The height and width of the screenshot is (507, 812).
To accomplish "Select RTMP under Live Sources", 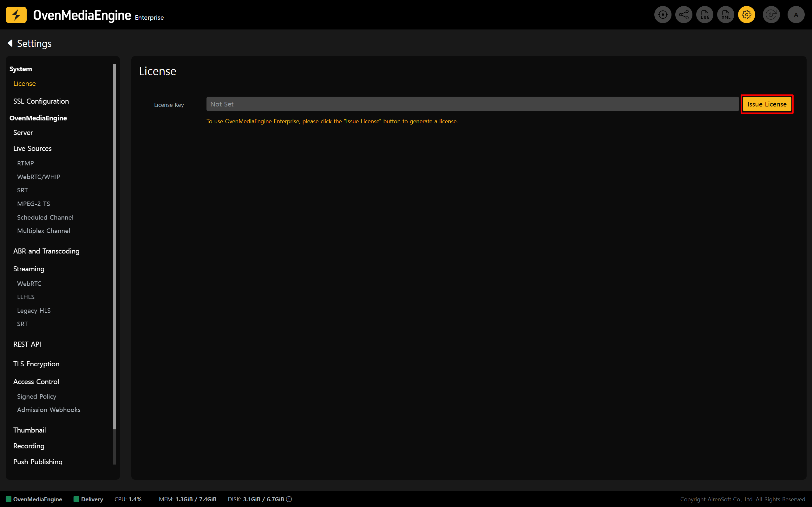I will tap(25, 163).
